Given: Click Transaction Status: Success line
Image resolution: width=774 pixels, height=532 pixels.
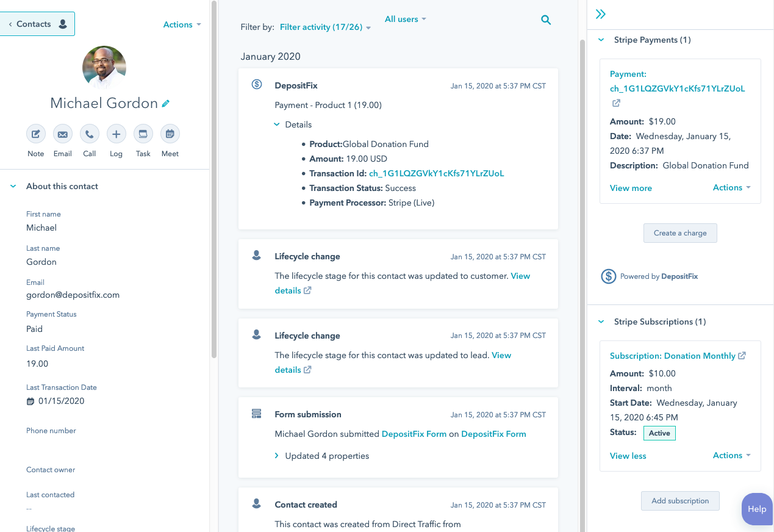Looking at the screenshot, I should (362, 188).
